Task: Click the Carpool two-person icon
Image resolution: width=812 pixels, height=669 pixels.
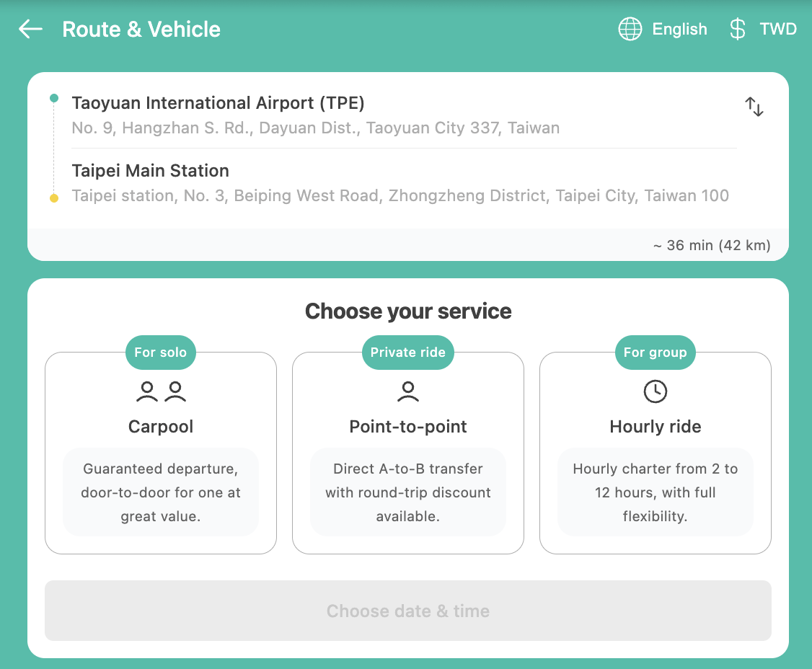Action: point(161,391)
